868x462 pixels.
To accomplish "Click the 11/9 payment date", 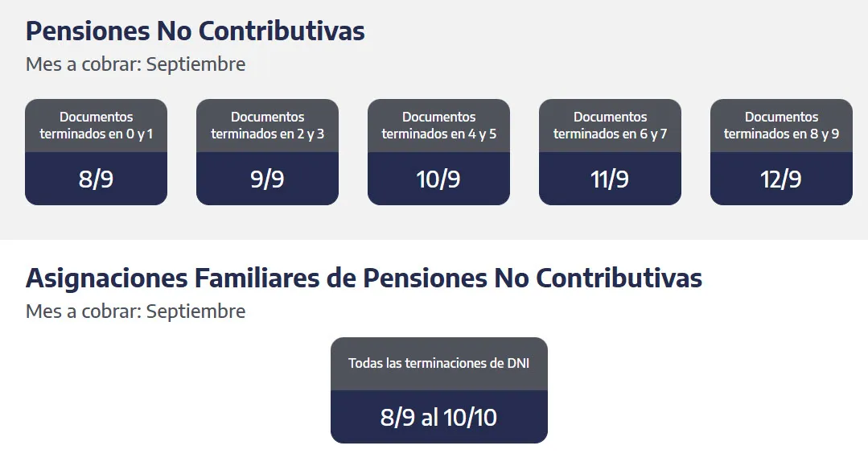I will pyautogui.click(x=610, y=179).
